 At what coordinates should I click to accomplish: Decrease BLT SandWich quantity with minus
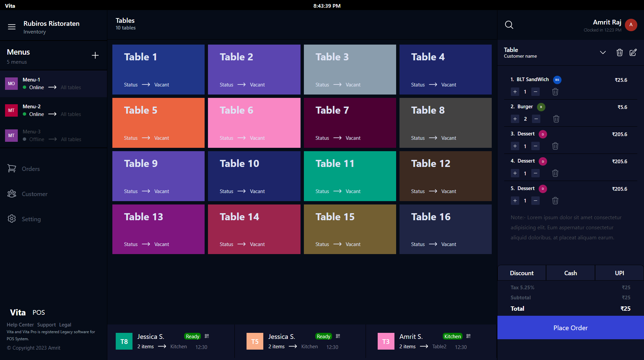(x=536, y=92)
